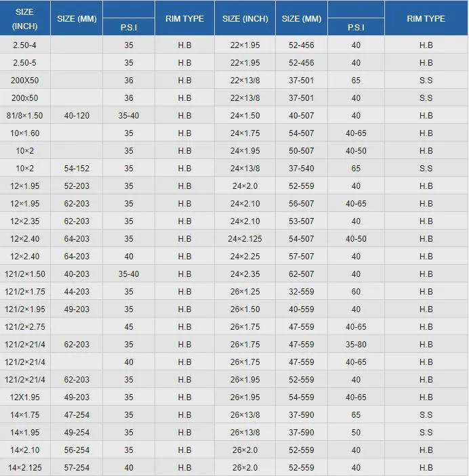Click the 35-80 P.S.I value cell
The height and width of the screenshot is (476, 469).
pyautogui.click(x=356, y=345)
